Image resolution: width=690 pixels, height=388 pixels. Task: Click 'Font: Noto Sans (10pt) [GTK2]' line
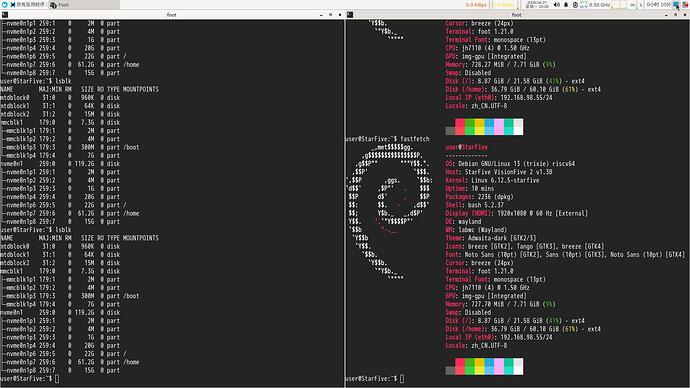[565, 255]
